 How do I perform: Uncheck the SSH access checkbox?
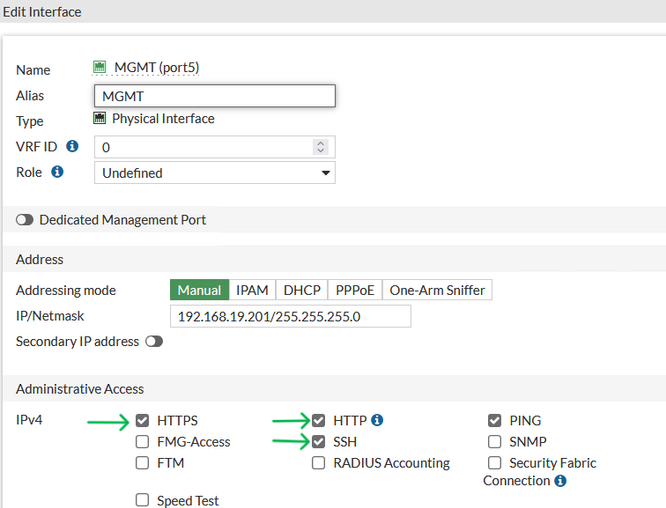tap(319, 442)
